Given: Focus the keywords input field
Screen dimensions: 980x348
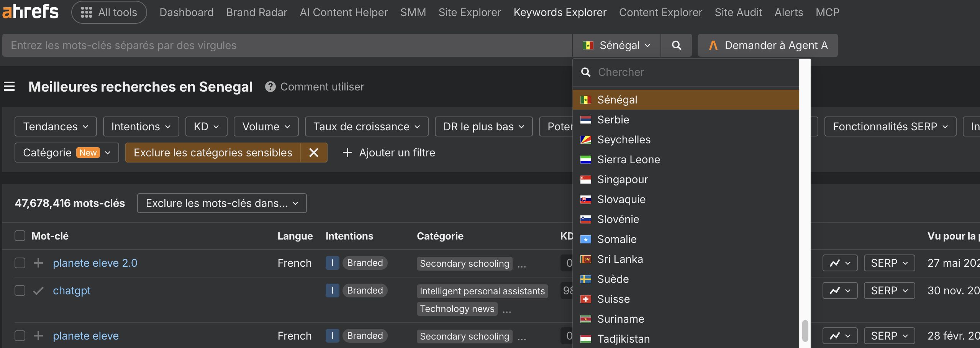Looking at the screenshot, I should point(287,45).
